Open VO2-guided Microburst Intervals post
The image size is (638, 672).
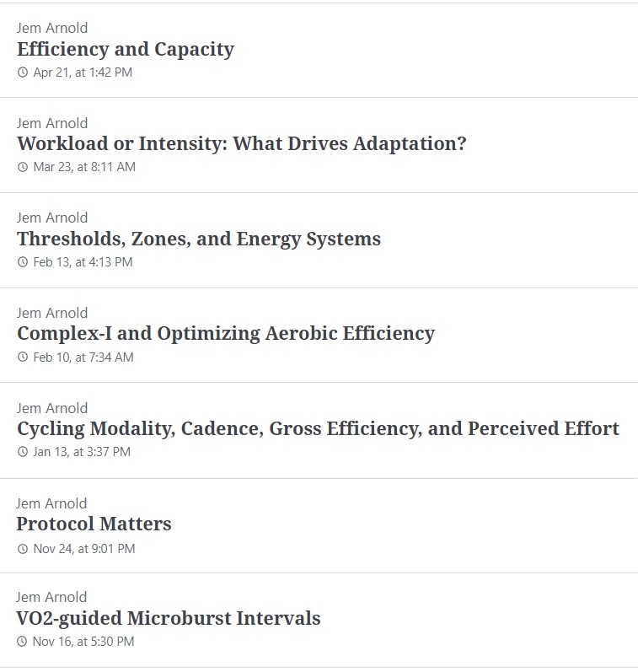pos(169,618)
